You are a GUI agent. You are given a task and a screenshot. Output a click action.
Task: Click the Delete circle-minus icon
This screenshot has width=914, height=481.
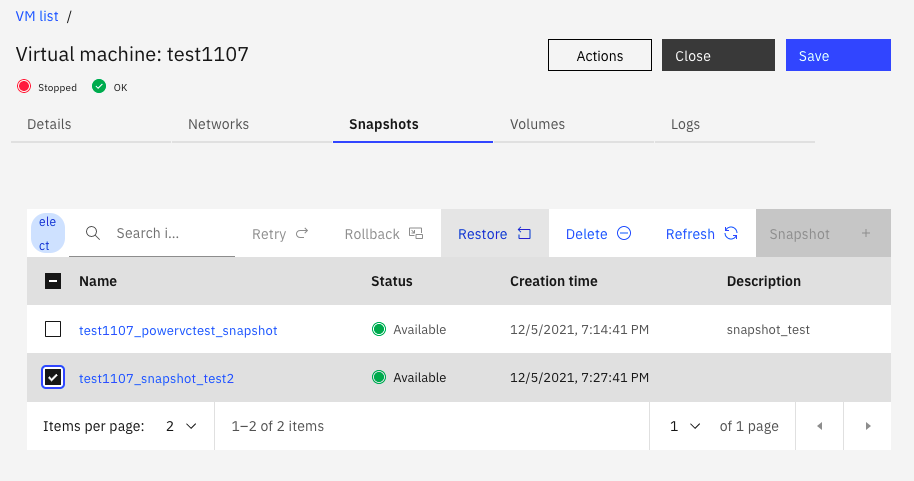click(x=624, y=234)
